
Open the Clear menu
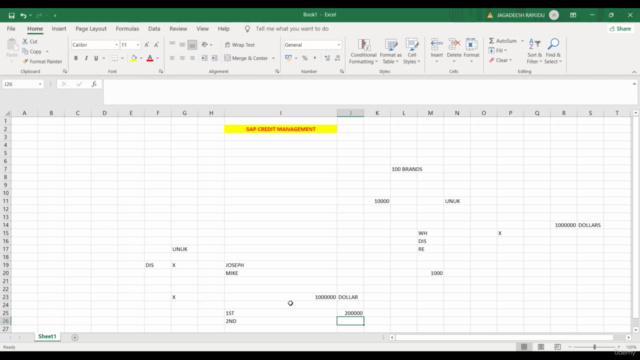pos(500,60)
